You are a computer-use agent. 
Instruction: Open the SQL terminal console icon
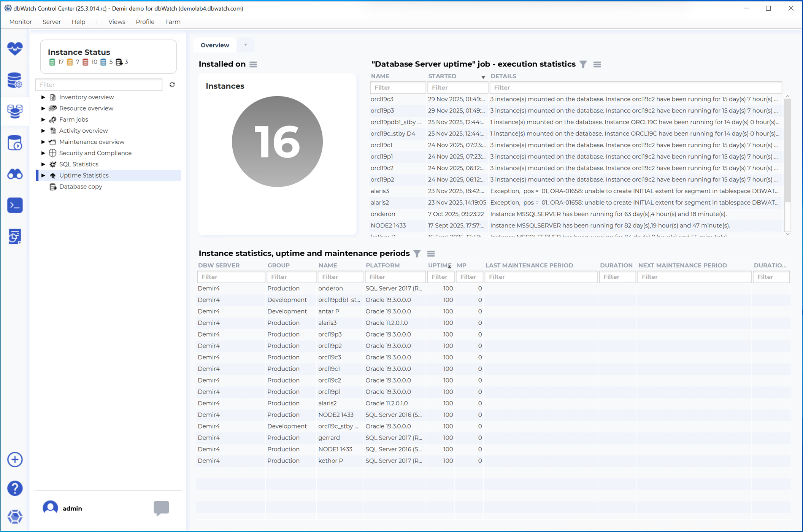click(x=15, y=205)
